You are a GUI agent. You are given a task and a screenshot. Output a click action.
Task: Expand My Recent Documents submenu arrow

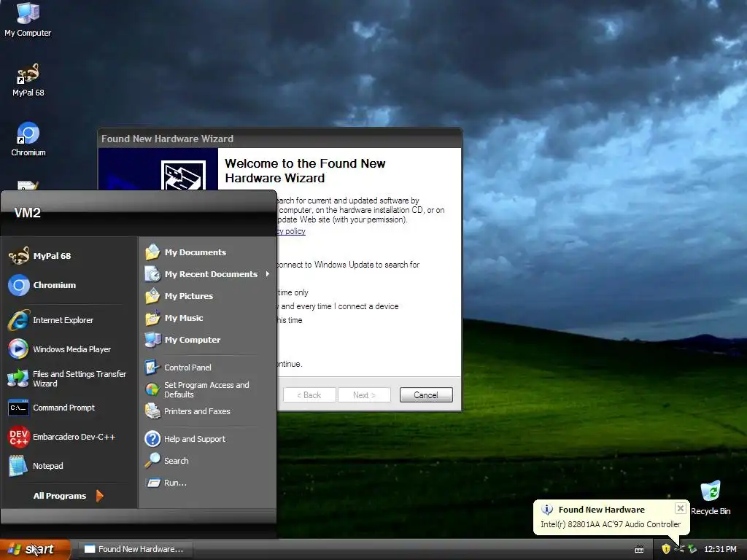click(268, 274)
